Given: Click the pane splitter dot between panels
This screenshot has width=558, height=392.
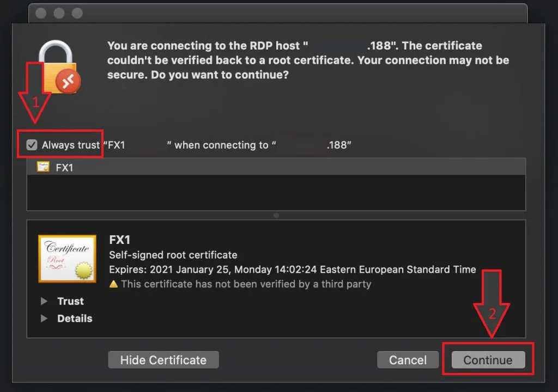Looking at the screenshot, I should tap(276, 215).
